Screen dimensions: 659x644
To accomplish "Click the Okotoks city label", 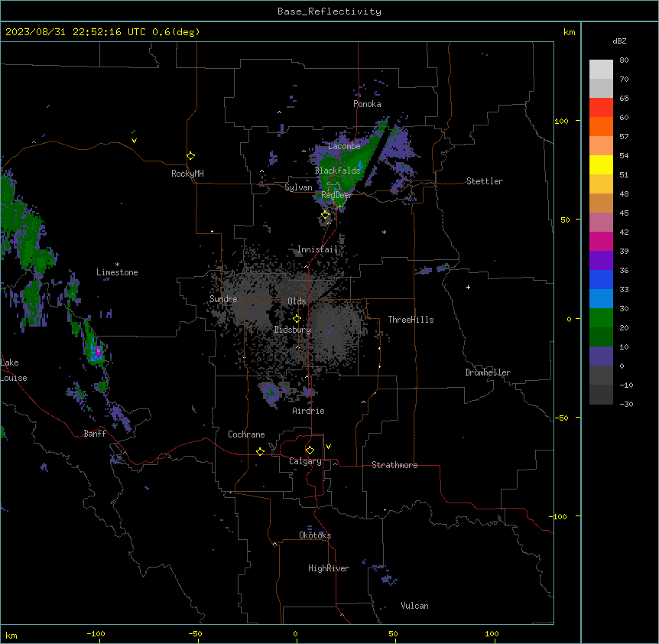I will click(315, 535).
